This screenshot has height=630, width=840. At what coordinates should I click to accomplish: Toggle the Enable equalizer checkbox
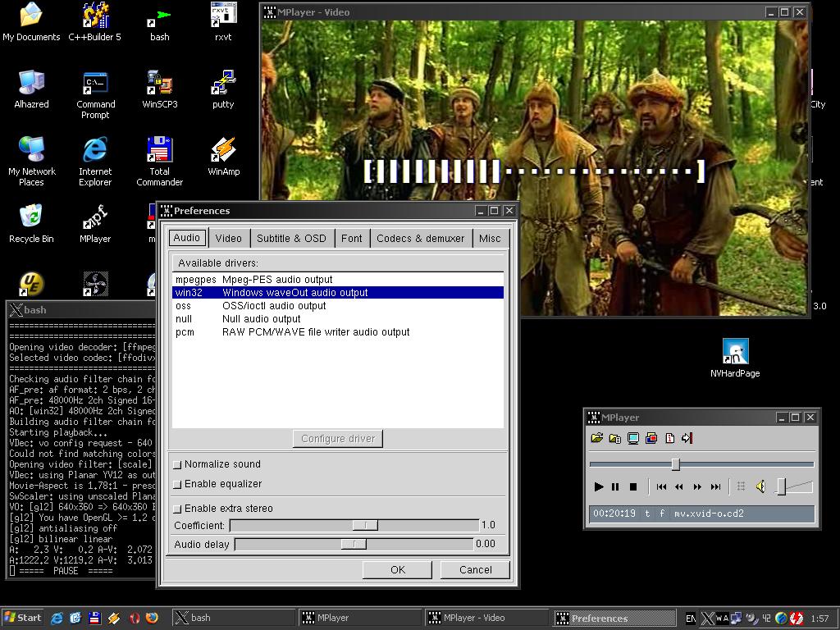(177, 484)
